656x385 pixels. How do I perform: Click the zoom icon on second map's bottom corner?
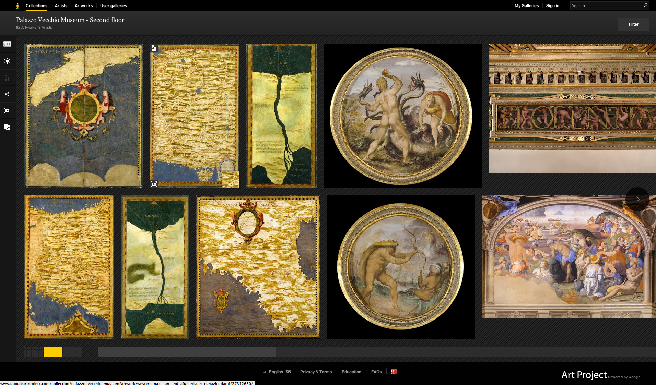[x=154, y=184]
